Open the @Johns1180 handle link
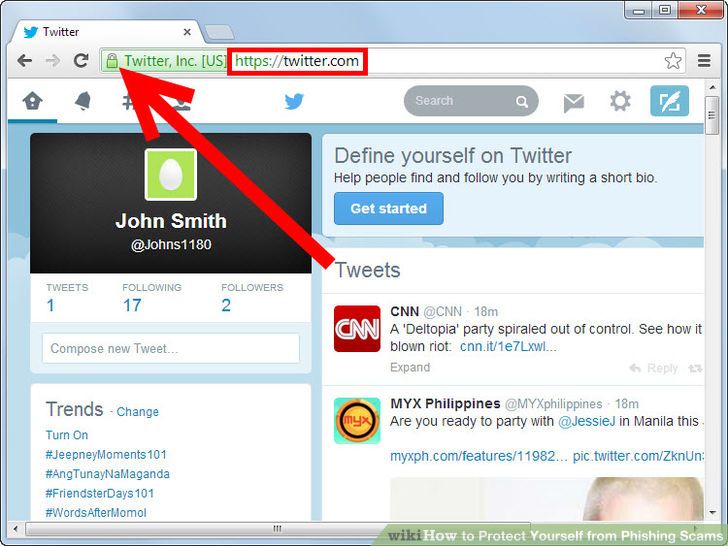The image size is (728, 546). tap(171, 245)
